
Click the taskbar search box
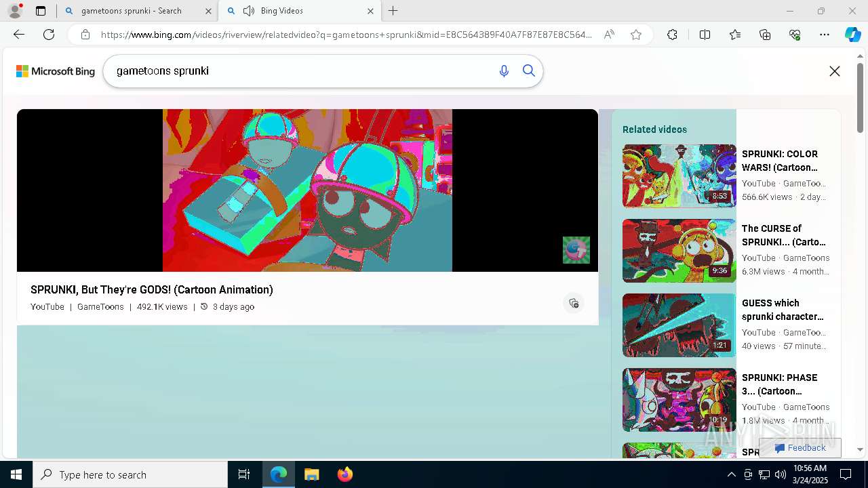[x=130, y=474]
